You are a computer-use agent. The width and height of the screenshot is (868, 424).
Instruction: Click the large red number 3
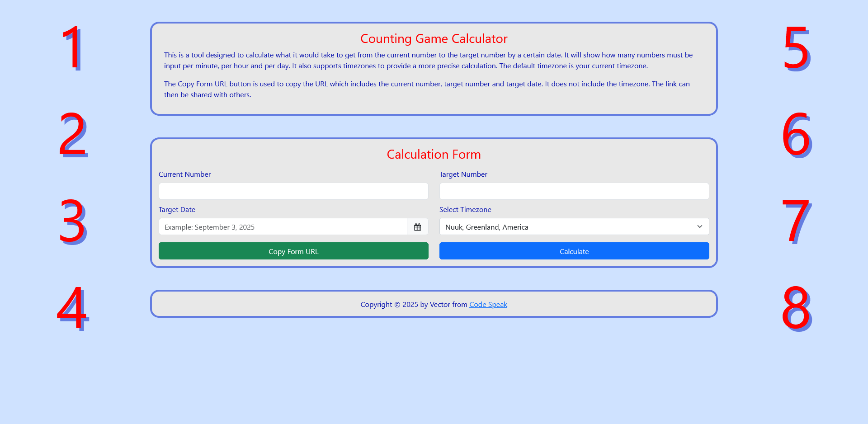(72, 221)
